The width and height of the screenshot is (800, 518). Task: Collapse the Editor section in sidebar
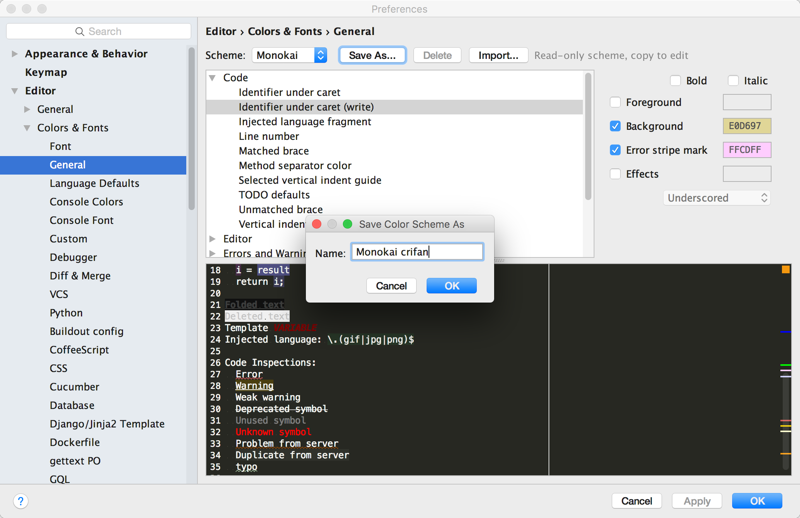click(14, 91)
